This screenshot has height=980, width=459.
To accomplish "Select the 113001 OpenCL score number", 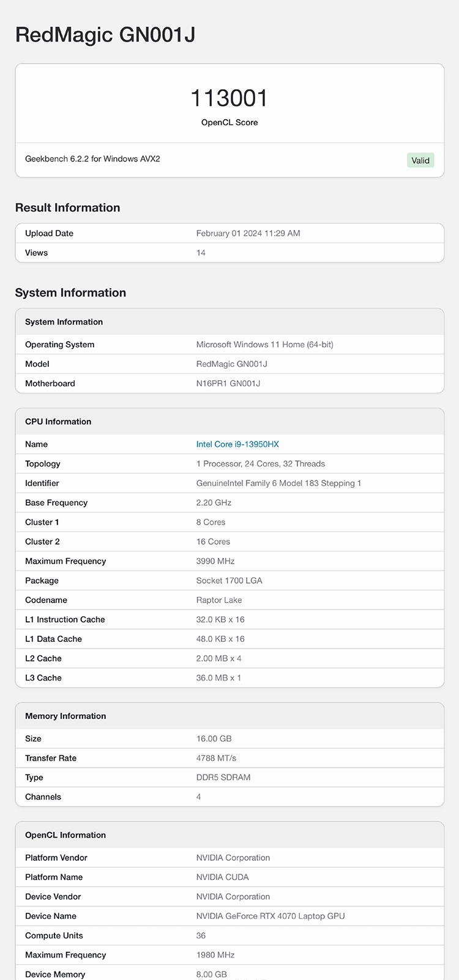I will 229,98.
